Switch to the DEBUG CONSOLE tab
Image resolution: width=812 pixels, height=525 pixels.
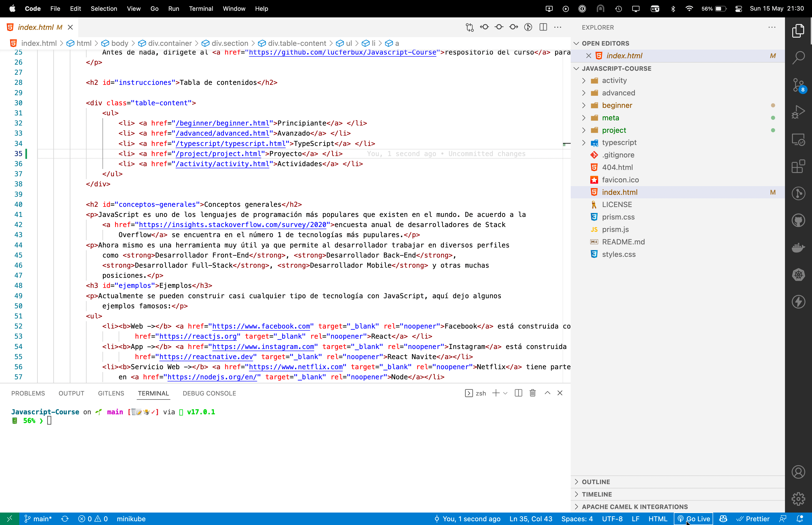click(x=209, y=393)
